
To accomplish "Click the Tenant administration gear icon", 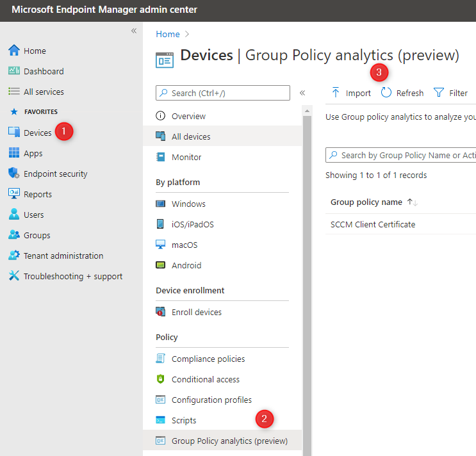I will (x=14, y=255).
